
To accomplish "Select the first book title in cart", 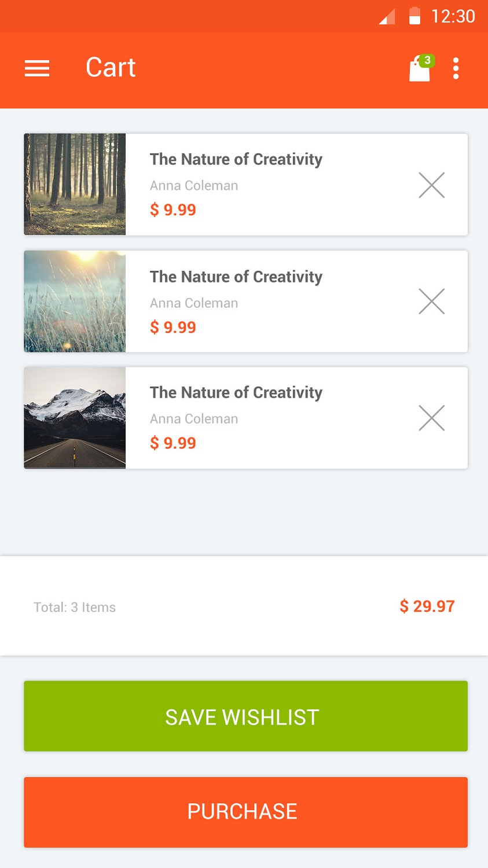I will pyautogui.click(x=236, y=159).
